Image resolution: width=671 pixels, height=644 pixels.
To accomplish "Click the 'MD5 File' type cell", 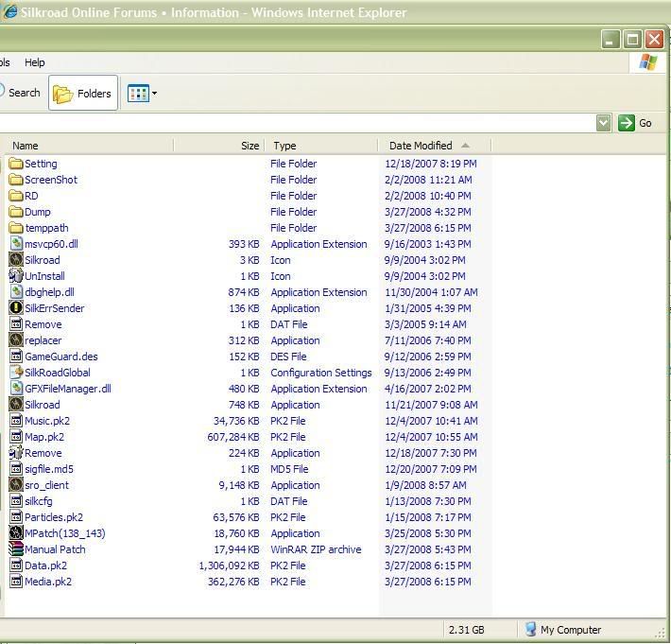I will [289, 469].
